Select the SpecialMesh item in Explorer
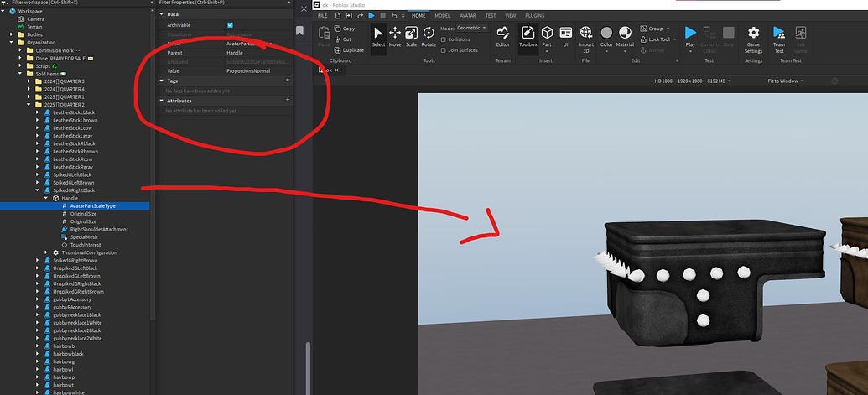The image size is (868, 395). pos(86,236)
